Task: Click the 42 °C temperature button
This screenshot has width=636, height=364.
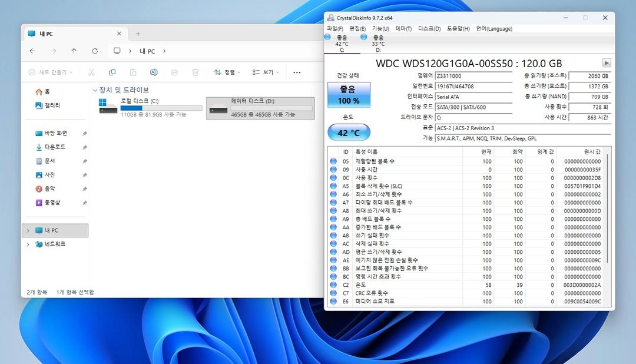Action: pyautogui.click(x=349, y=133)
